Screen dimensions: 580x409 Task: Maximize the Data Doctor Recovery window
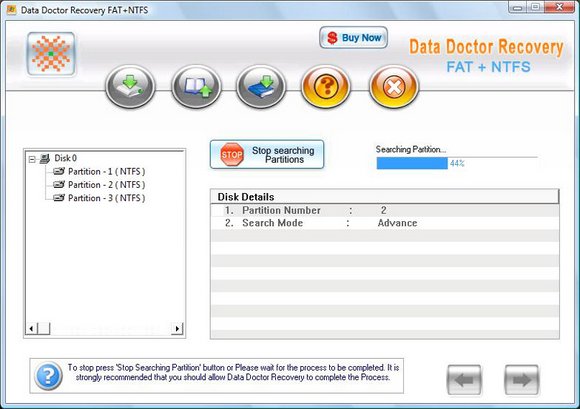point(535,7)
